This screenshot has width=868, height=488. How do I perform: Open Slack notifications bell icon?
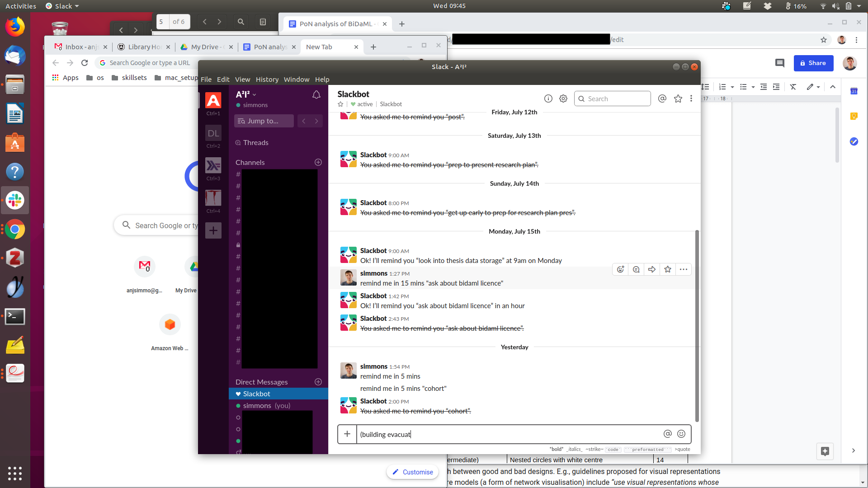[316, 95]
